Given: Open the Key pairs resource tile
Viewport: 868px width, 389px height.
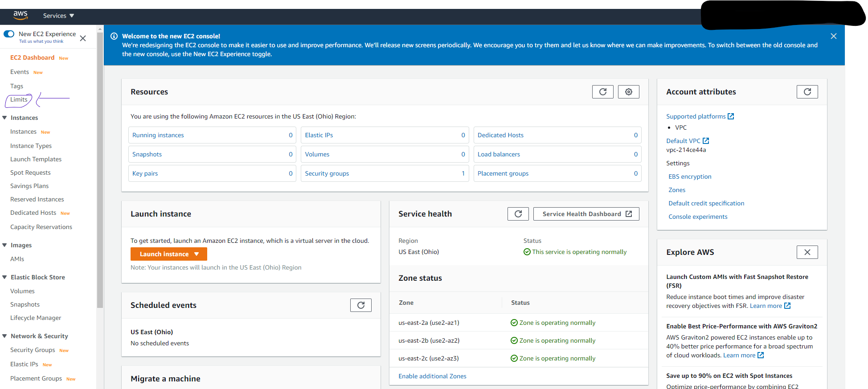Looking at the screenshot, I should [x=212, y=173].
